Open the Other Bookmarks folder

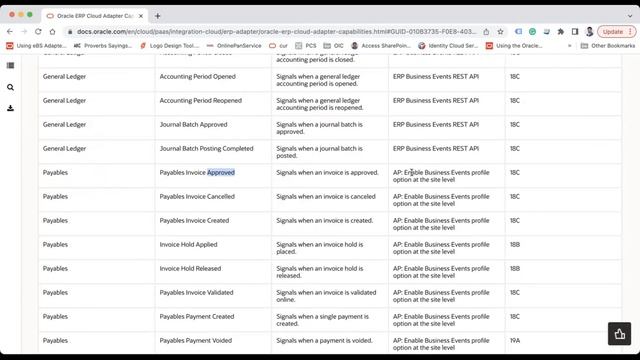[x=608, y=46]
